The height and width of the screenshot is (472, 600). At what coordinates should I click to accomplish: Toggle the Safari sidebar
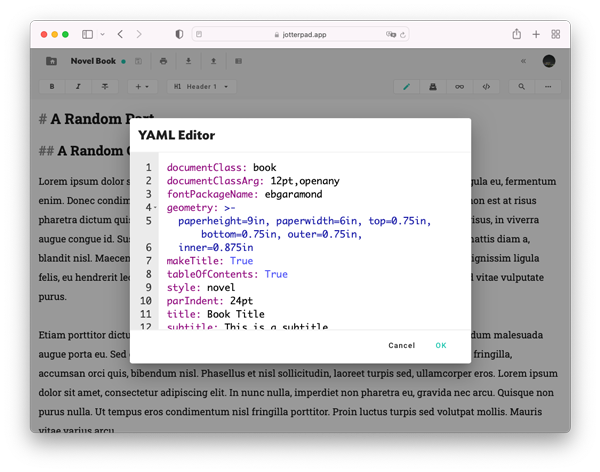[87, 34]
